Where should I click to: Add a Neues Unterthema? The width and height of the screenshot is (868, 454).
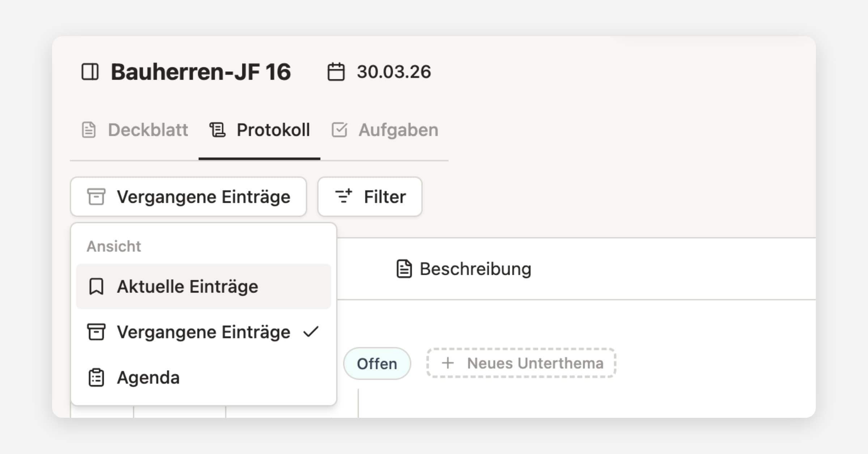click(521, 363)
